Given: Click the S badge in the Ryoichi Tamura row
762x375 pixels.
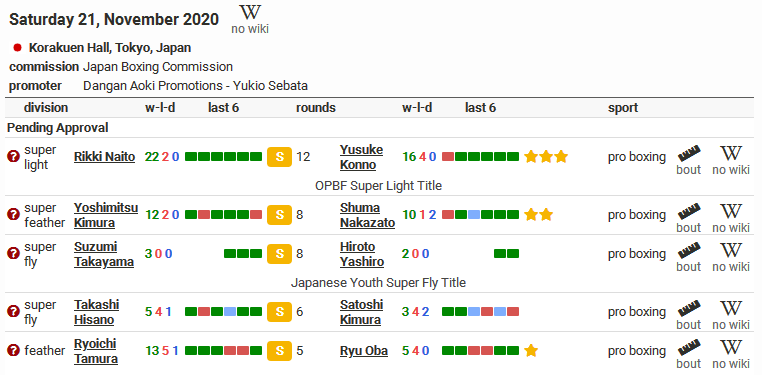Looking at the screenshot, I should [279, 351].
